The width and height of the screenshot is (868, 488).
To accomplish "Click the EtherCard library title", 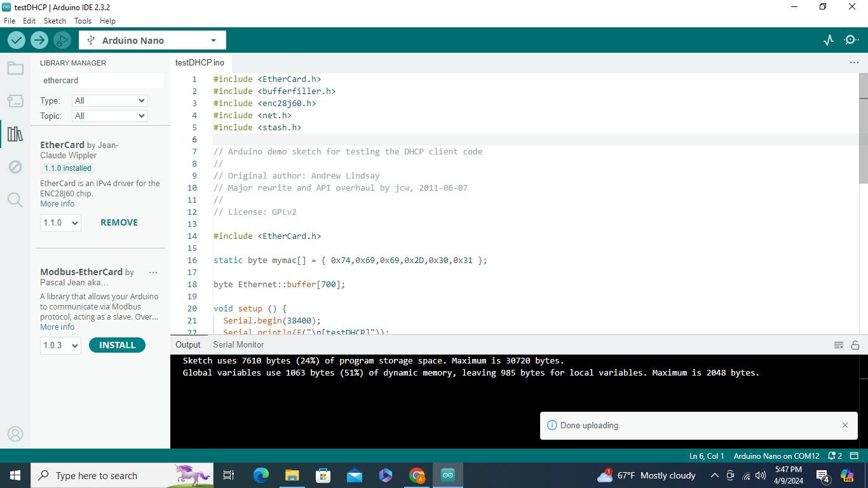I will (62, 145).
